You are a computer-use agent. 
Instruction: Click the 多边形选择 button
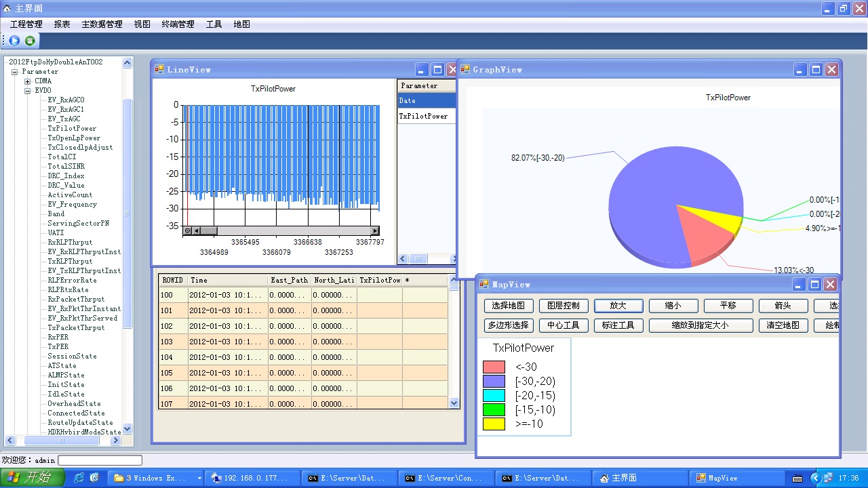(509, 325)
